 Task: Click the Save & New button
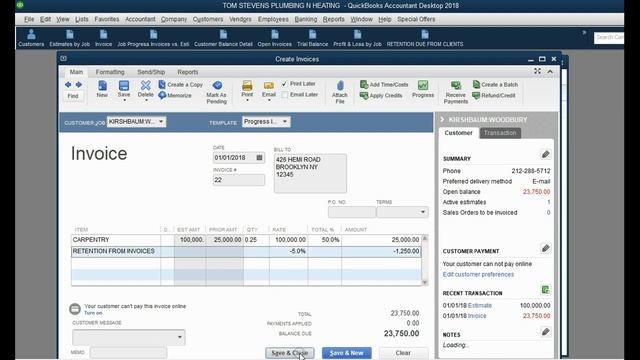(347, 353)
